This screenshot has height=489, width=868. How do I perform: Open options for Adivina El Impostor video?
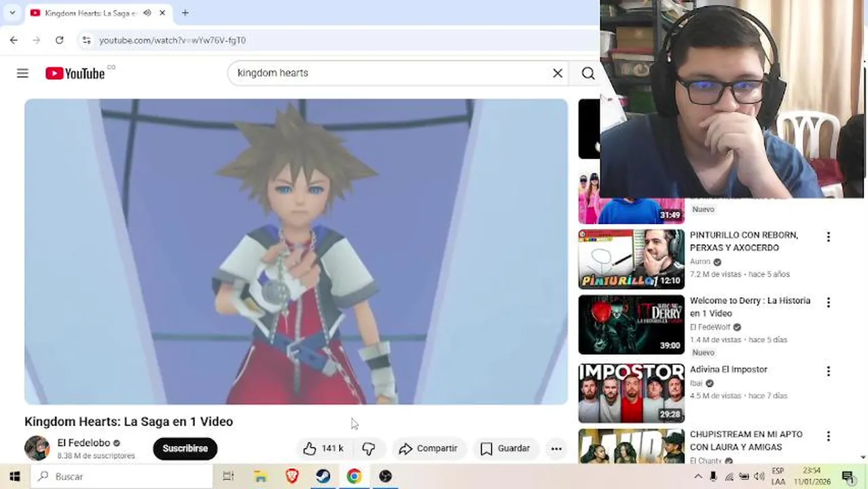point(828,372)
